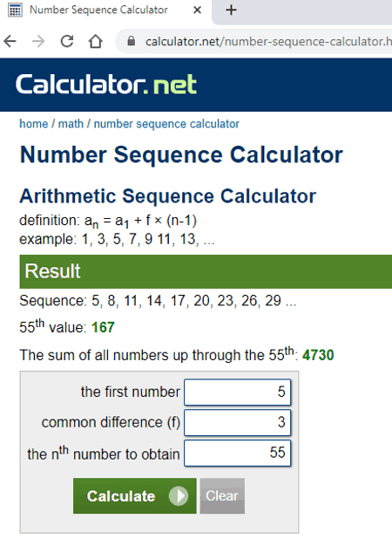Focus the first number input field
392x546 pixels.
tap(238, 392)
